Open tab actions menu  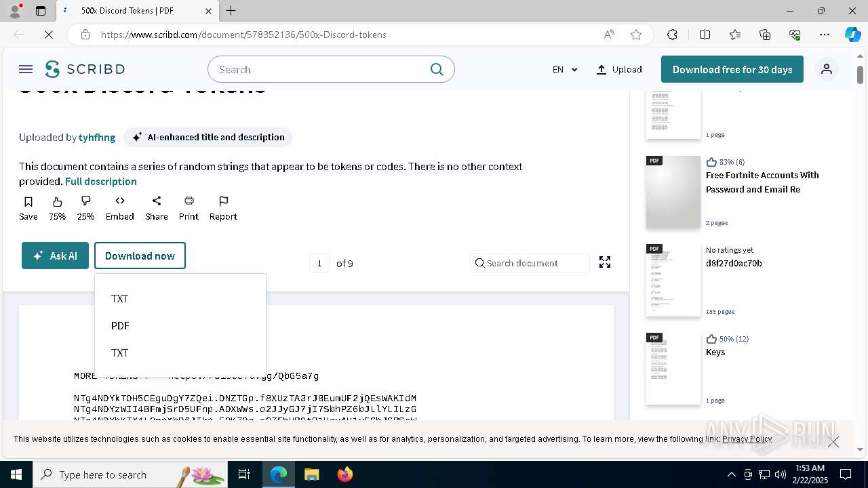(x=41, y=11)
